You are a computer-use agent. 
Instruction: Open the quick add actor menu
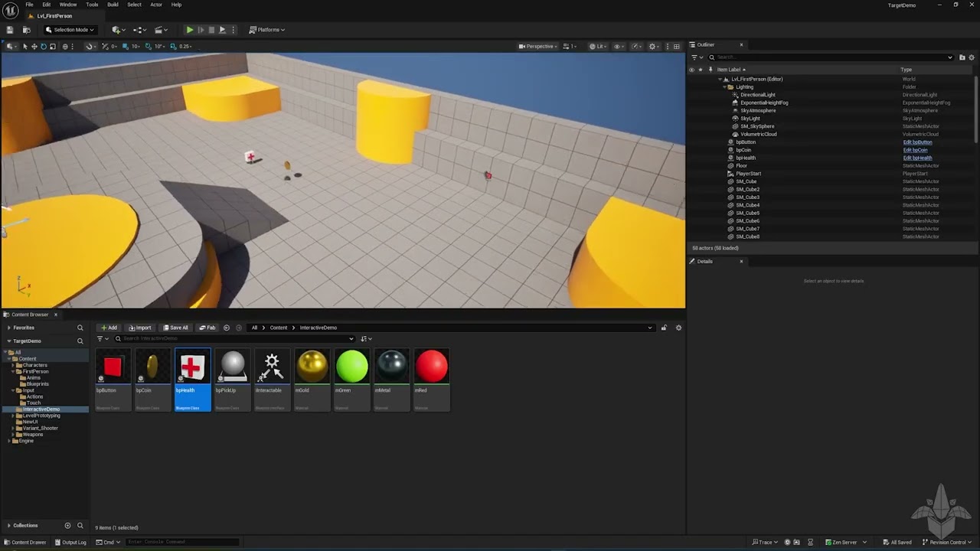117,30
